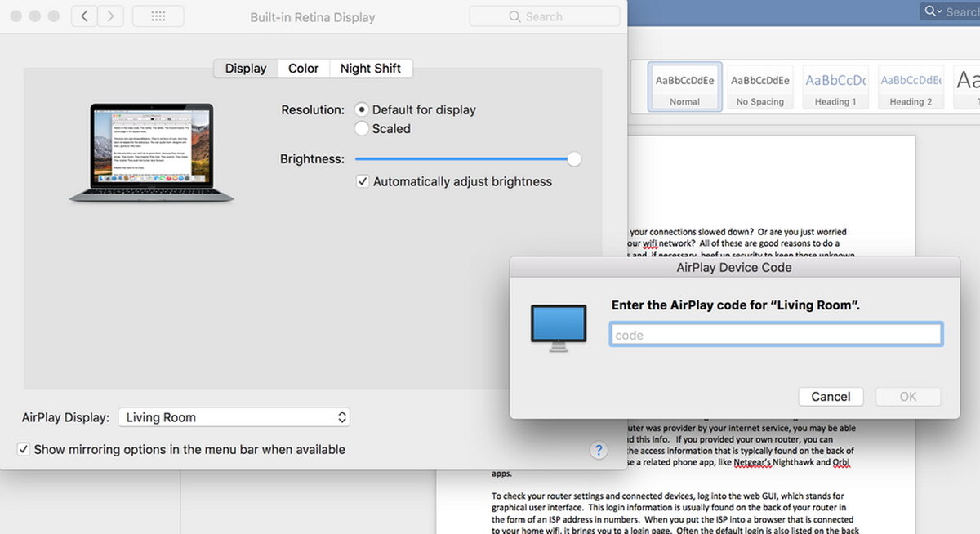The height and width of the screenshot is (534, 980).
Task: Click "Built-in Retina Display" window title
Action: 313,16
